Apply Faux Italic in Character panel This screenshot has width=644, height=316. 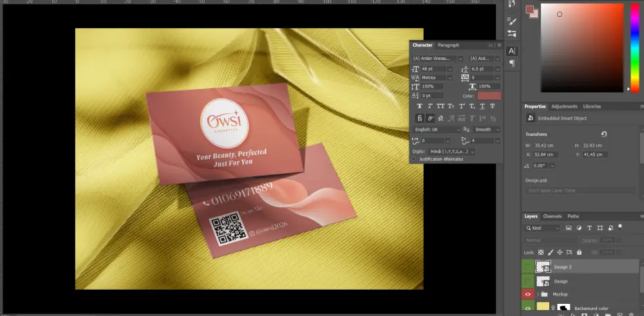click(x=430, y=106)
